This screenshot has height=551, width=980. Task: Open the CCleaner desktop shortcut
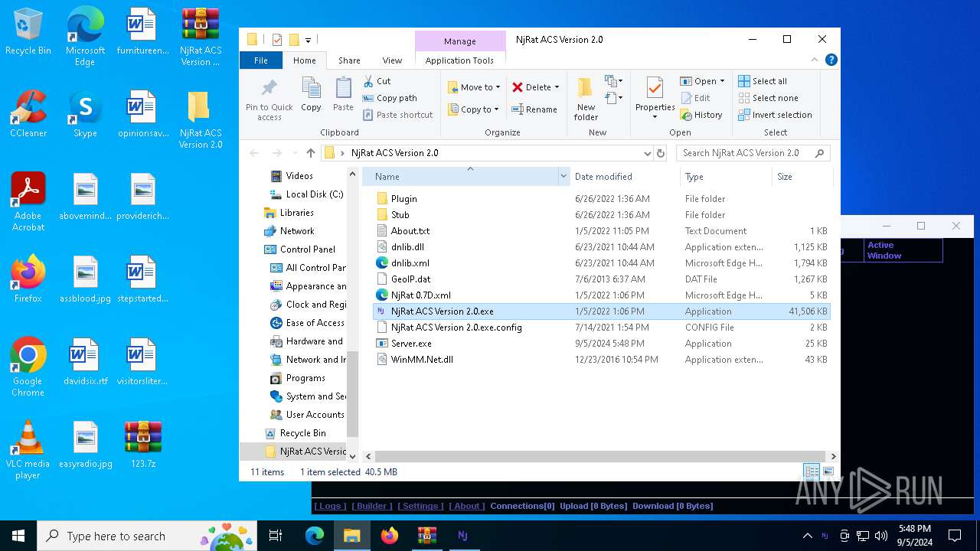(28, 114)
